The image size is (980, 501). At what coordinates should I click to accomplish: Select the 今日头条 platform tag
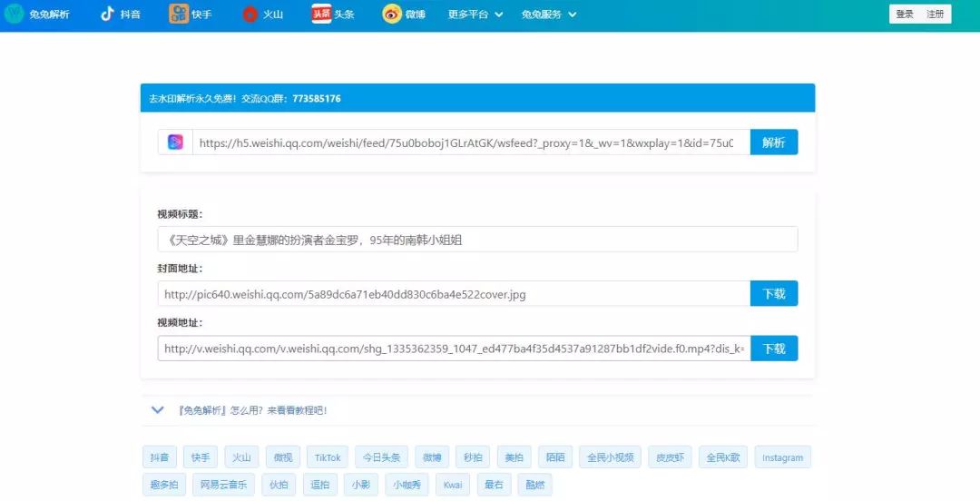pyautogui.click(x=381, y=457)
